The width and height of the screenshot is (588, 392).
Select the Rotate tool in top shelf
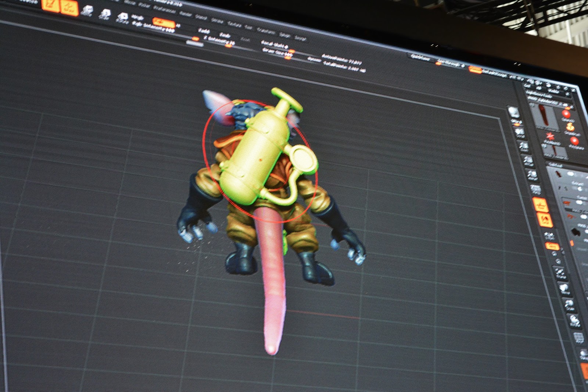tap(122, 17)
